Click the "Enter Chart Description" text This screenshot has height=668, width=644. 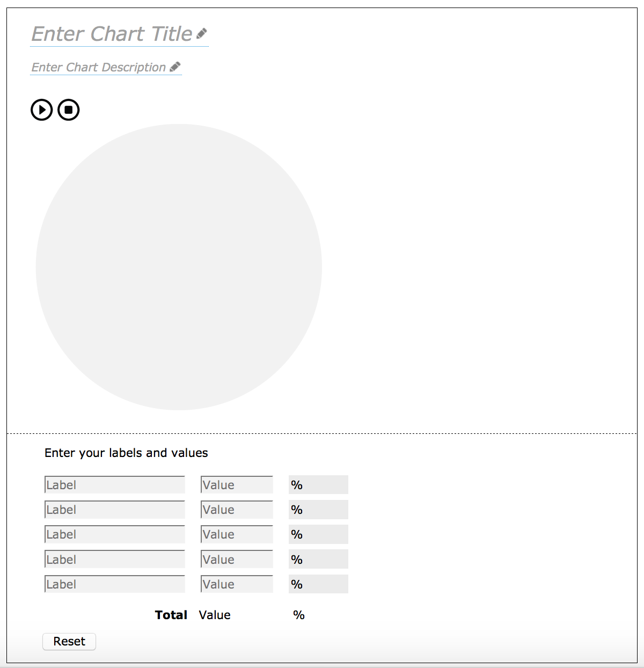point(99,67)
